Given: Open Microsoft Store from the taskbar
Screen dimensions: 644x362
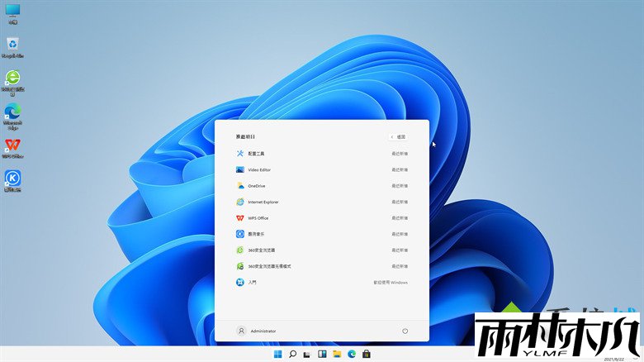Looking at the screenshot, I should click(x=367, y=355).
